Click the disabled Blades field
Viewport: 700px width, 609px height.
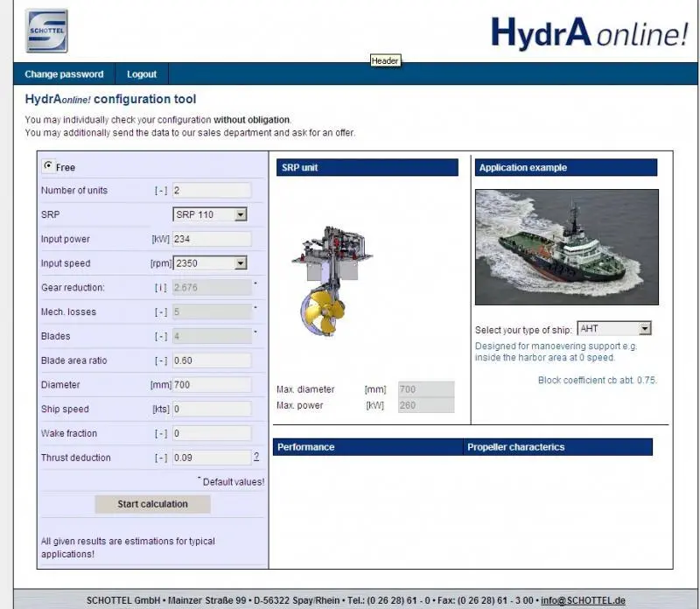[x=212, y=336]
